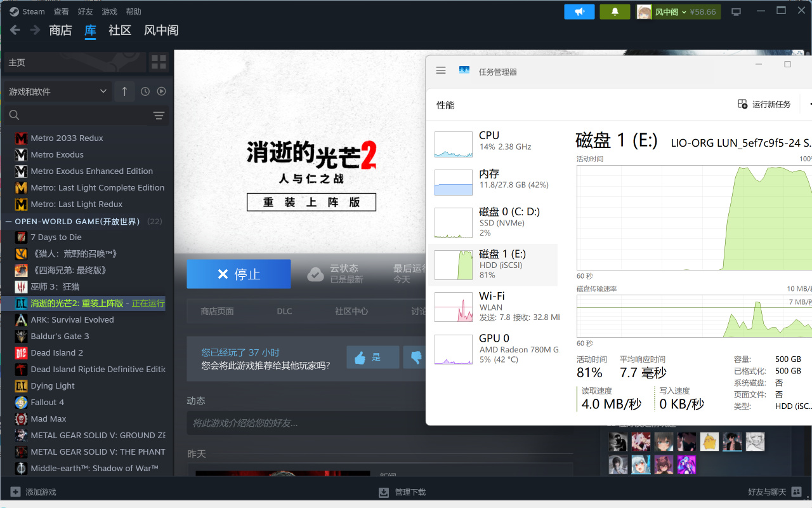Click the search magnifier in the library
Screen dimensions: 812x508
[x=14, y=115]
